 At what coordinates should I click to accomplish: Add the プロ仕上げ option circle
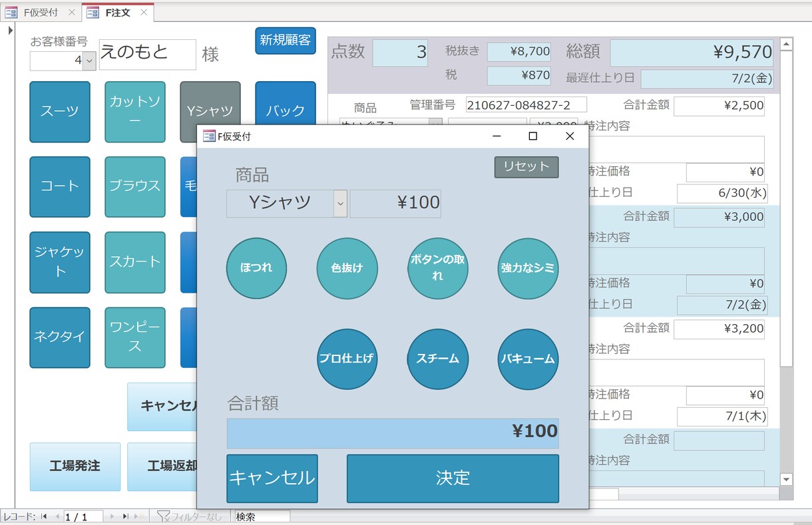tap(347, 359)
